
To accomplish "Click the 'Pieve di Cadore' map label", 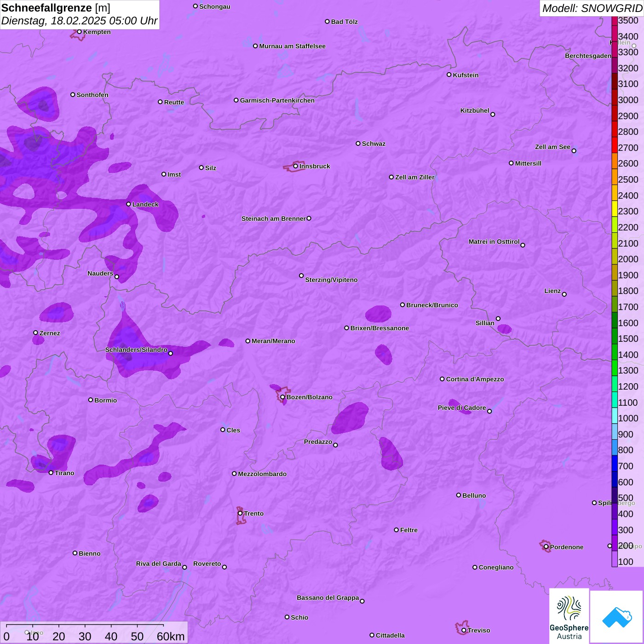I will pyautogui.click(x=462, y=408).
